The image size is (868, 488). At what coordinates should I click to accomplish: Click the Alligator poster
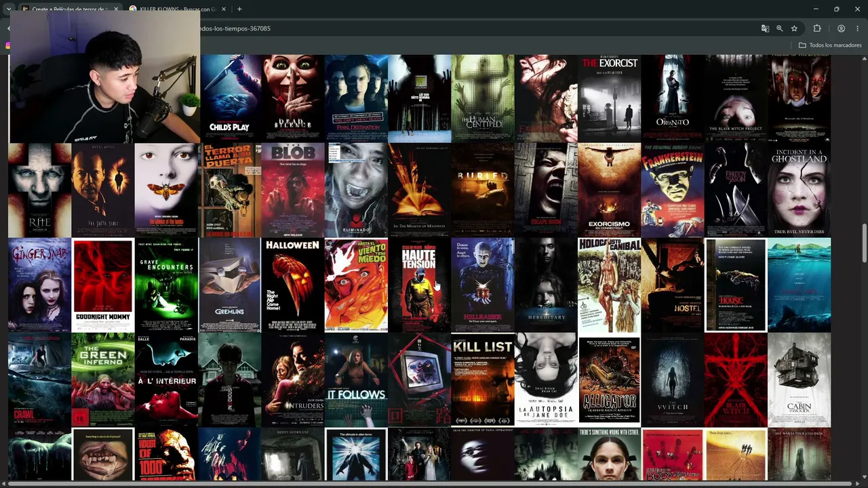click(x=609, y=380)
